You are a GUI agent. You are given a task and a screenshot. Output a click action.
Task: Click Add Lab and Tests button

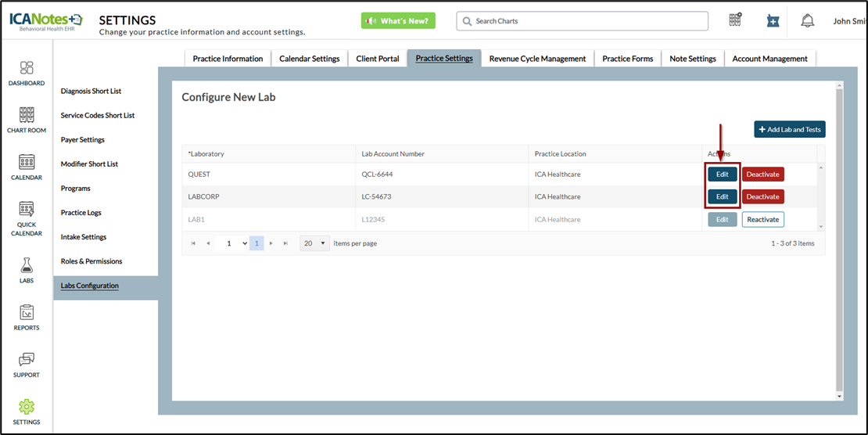789,129
